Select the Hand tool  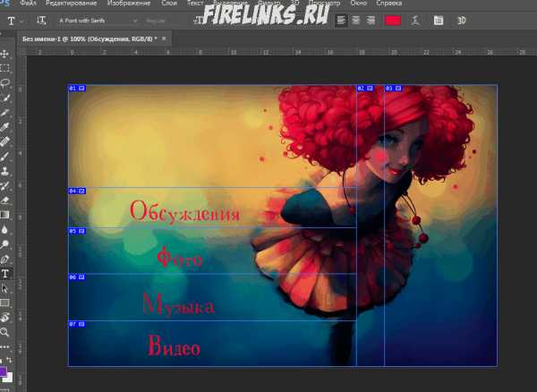click(4, 318)
